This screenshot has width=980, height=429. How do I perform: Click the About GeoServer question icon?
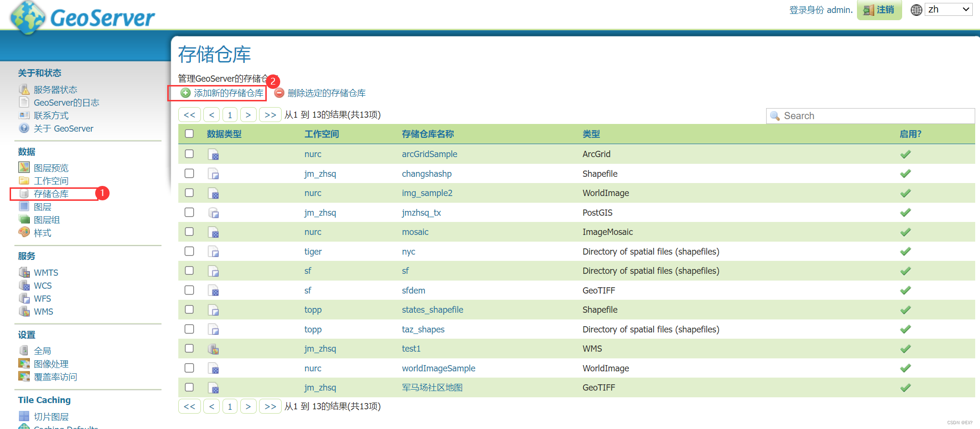[24, 128]
